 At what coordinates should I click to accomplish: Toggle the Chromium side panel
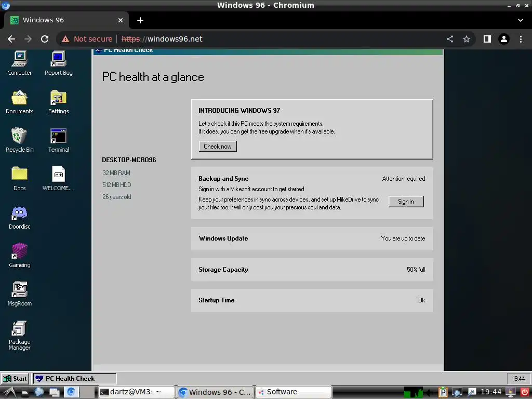[x=487, y=39]
